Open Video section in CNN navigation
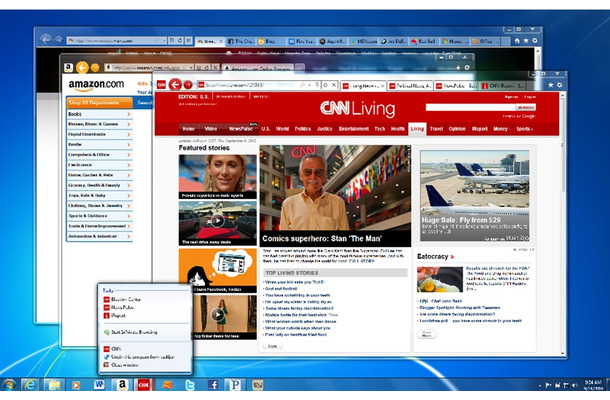This screenshot has height=400, width=610. (210, 129)
